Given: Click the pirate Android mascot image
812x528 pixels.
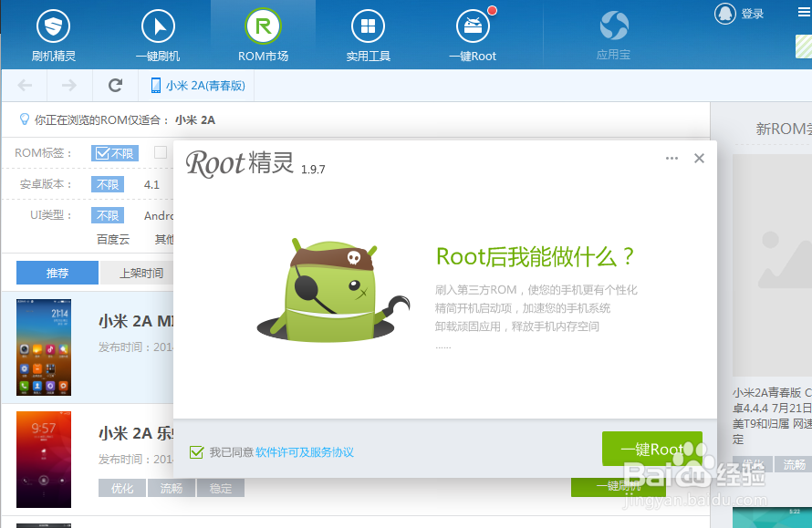Looking at the screenshot, I should pos(333,291).
